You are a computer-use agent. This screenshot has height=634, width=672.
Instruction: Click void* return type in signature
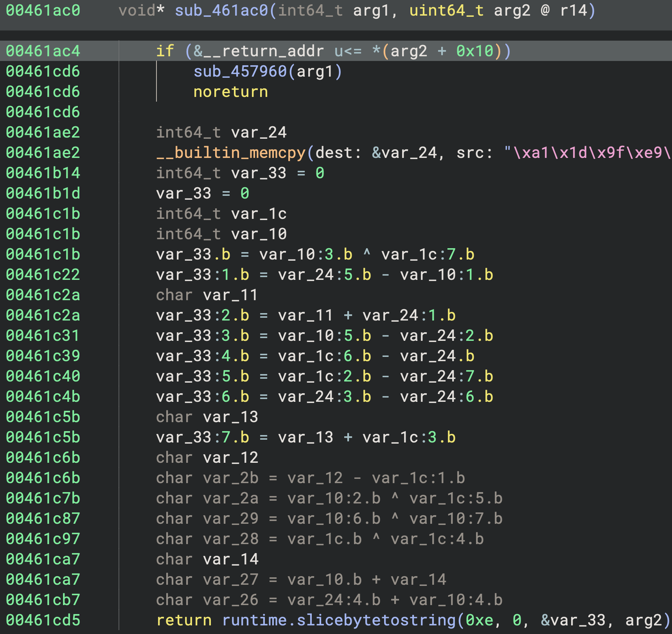142,11
